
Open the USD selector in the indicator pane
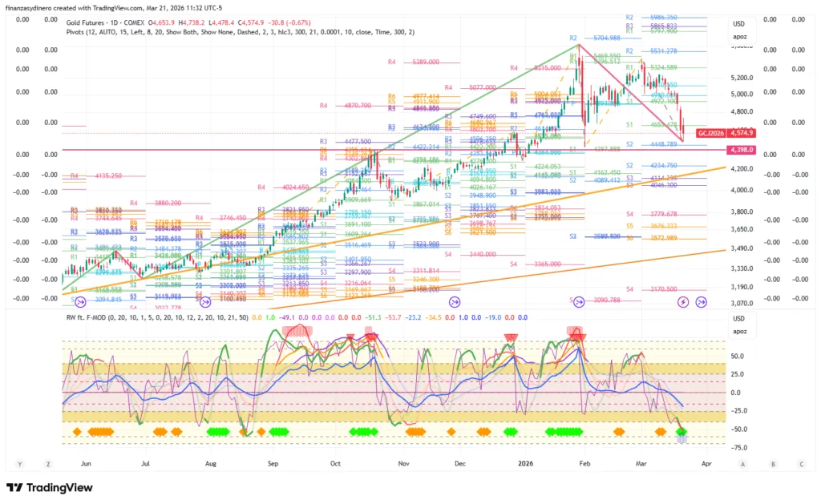tap(738, 319)
